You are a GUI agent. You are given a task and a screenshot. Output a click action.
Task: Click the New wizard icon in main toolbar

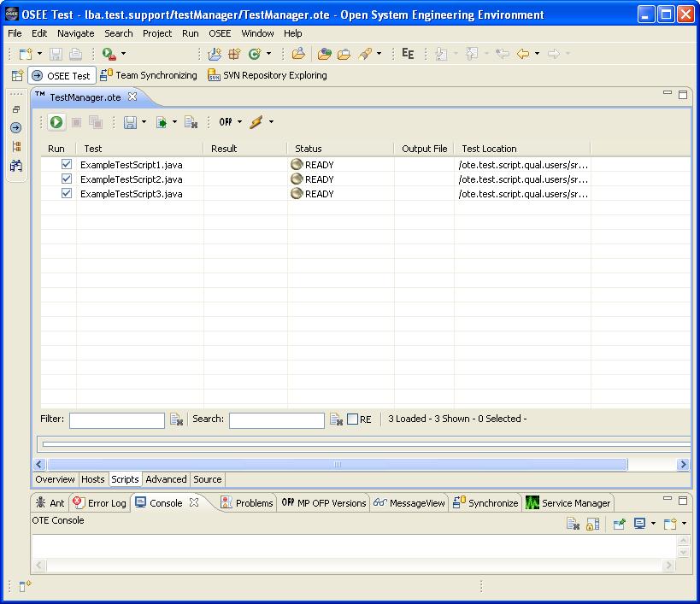[26, 54]
